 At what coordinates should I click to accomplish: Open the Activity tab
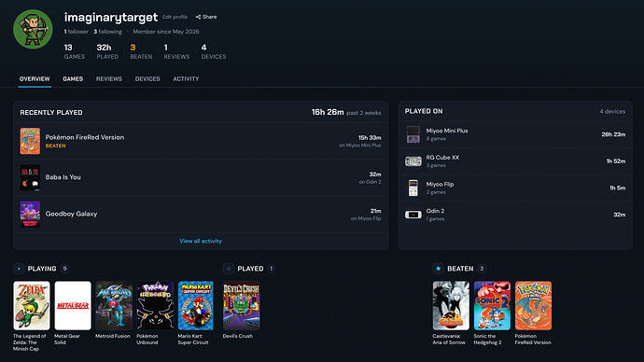[186, 78]
